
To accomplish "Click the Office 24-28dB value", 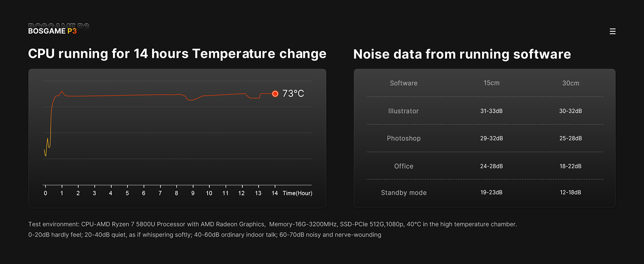I will (491, 166).
